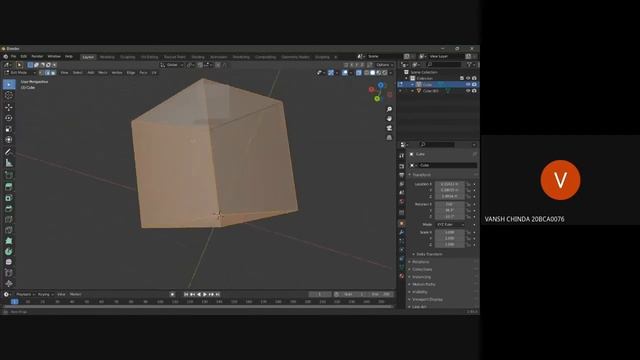Open the File menu
Image resolution: width=640 pixels, height=360 pixels.
[x=14, y=57]
